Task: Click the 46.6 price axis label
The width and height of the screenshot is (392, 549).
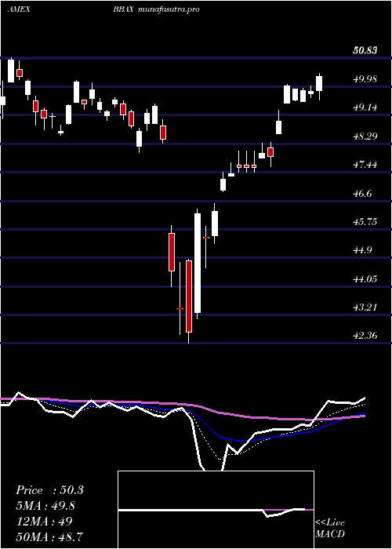Action: click(362, 193)
